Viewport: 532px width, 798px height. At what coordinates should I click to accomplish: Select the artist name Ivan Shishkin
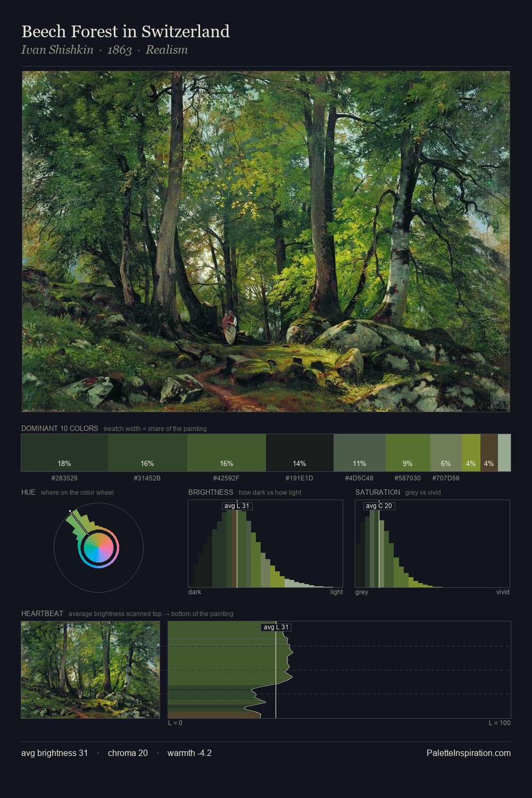point(57,50)
